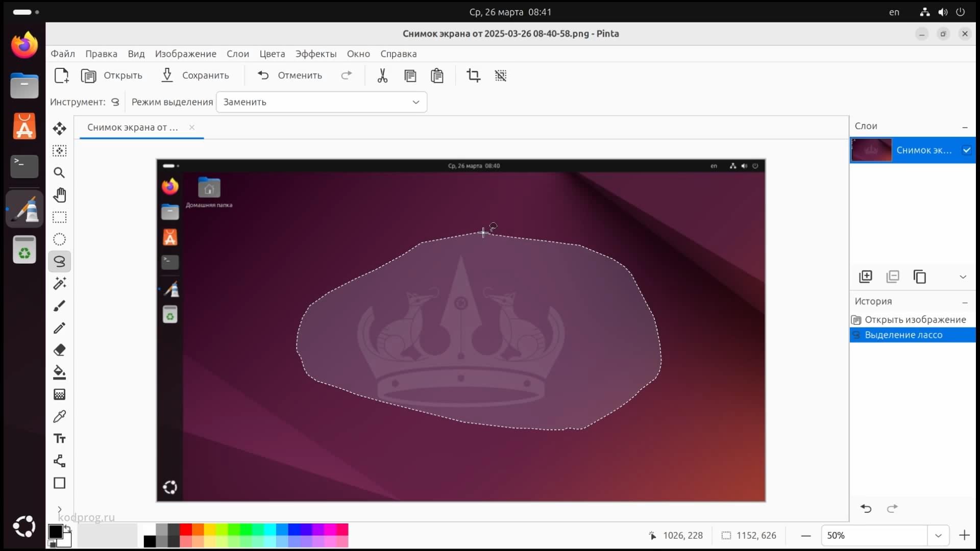Toggle visibility checkbox of Снимок эк... layer
Viewport: 980px width, 551px height.
point(966,150)
